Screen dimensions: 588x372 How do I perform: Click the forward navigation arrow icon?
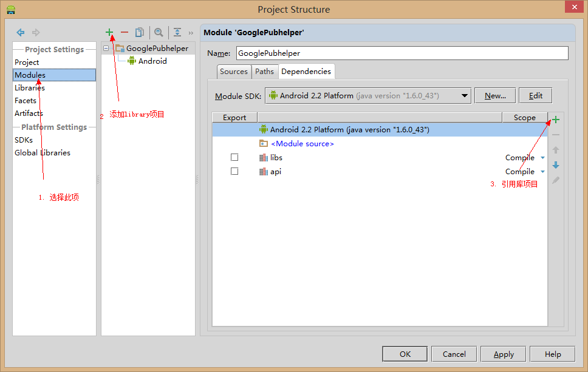(x=36, y=33)
